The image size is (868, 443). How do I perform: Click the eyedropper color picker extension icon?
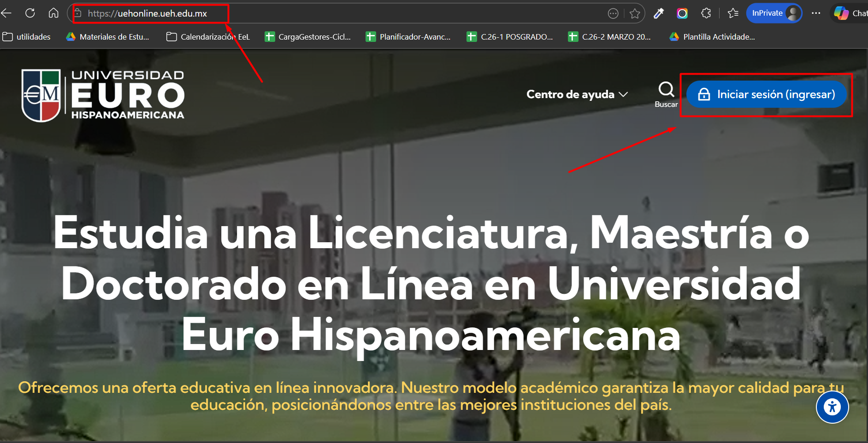pos(659,13)
